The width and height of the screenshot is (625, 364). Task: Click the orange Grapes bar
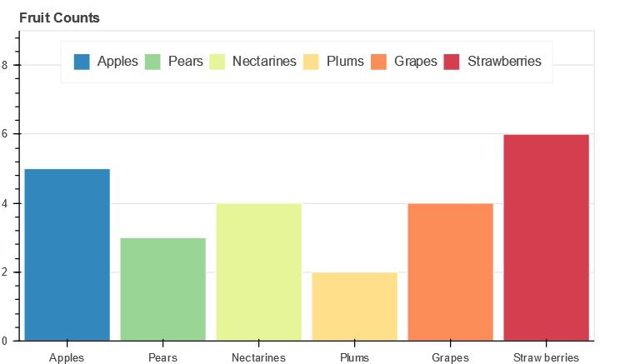click(x=451, y=272)
